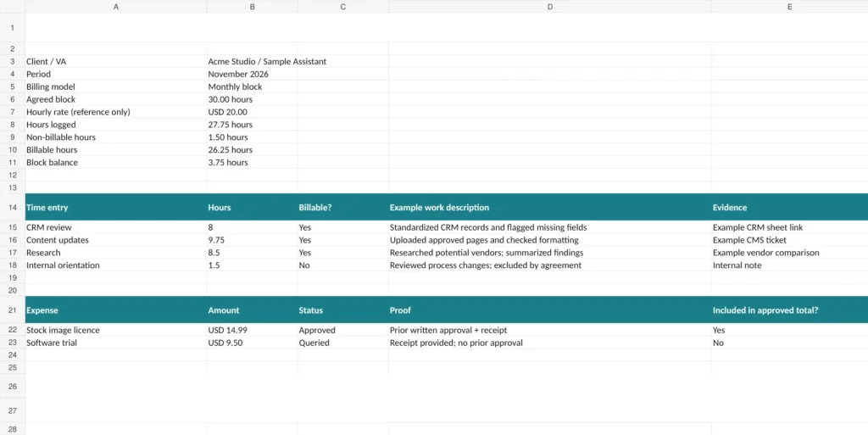Select row 3 header
Viewport: 868px width, 435px height.
(12, 61)
